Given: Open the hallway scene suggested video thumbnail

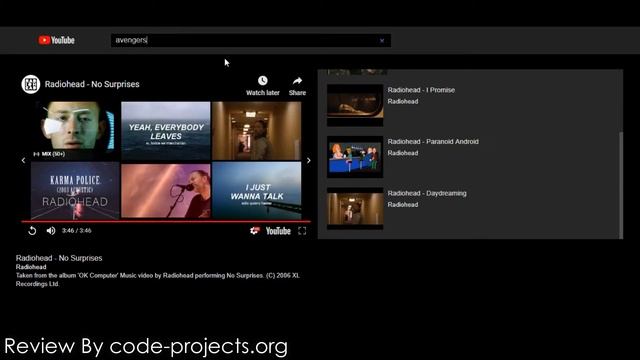Looking at the screenshot, I should pyautogui.click(x=257, y=131).
